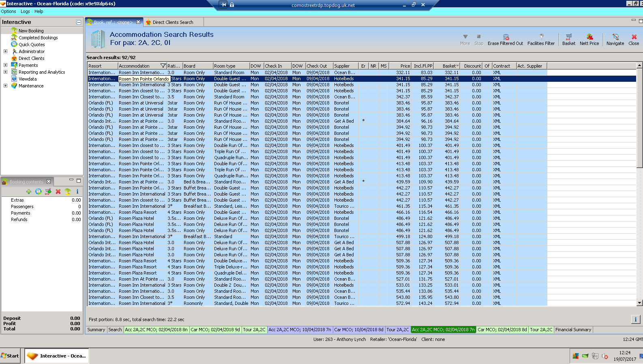The image size is (643, 364).
Task: Toggle the Nett Price toolbar icon
Action: click(589, 39)
